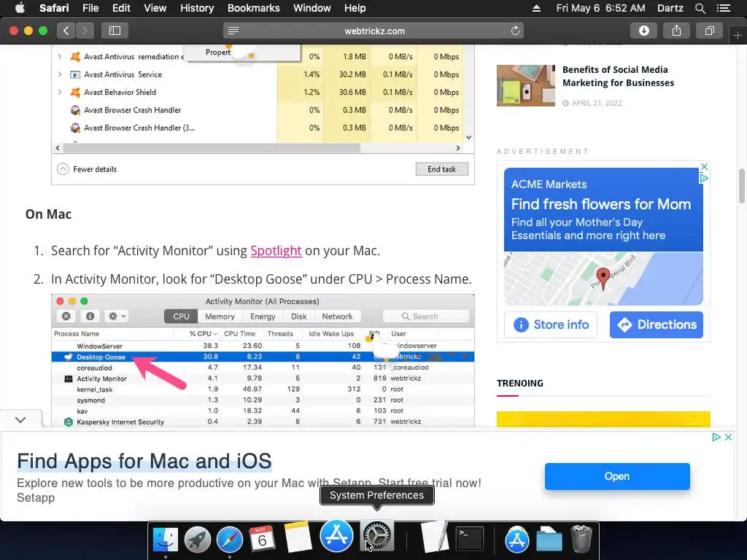Close the ACME Markets ad with X
The width and height of the screenshot is (747, 560).
point(704,167)
